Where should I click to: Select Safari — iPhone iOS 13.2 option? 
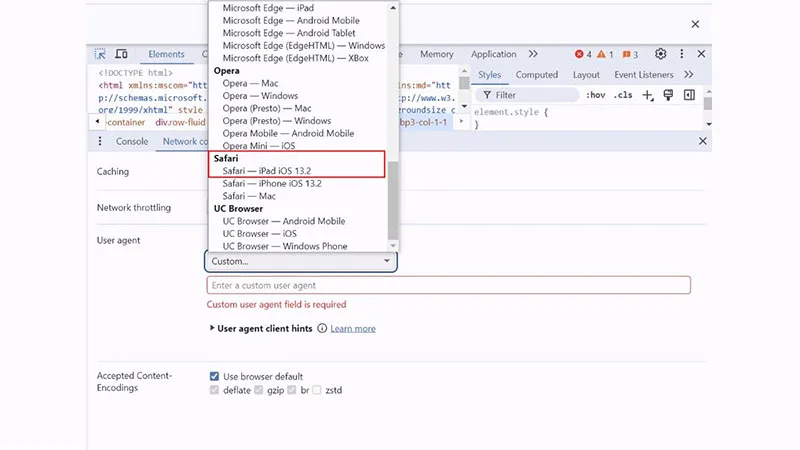tap(272, 184)
